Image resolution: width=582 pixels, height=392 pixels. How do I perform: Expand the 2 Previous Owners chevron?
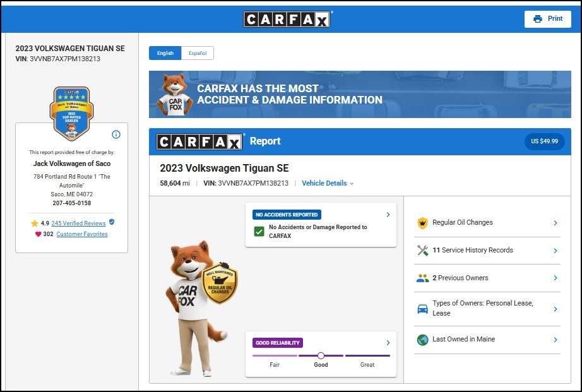555,278
